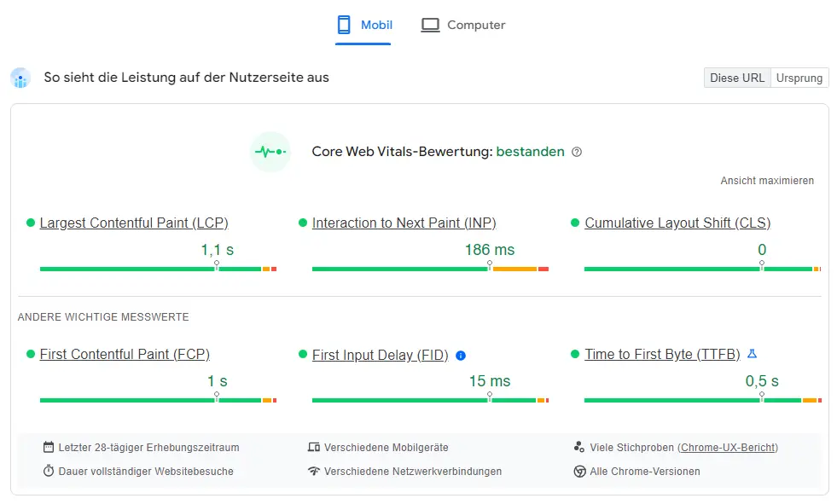Open the Cumulative Layout Shift (CLS) link
The image size is (837, 504).
[677, 223]
